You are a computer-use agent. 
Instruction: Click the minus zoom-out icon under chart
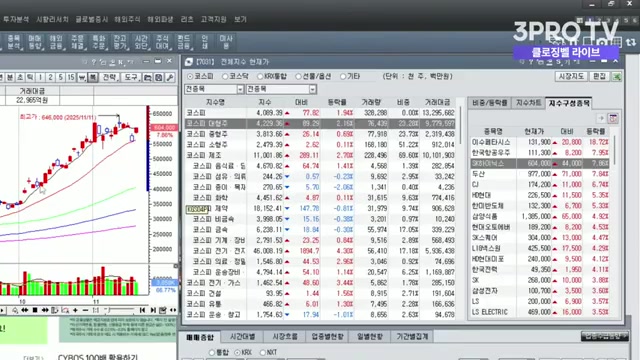[85, 311]
